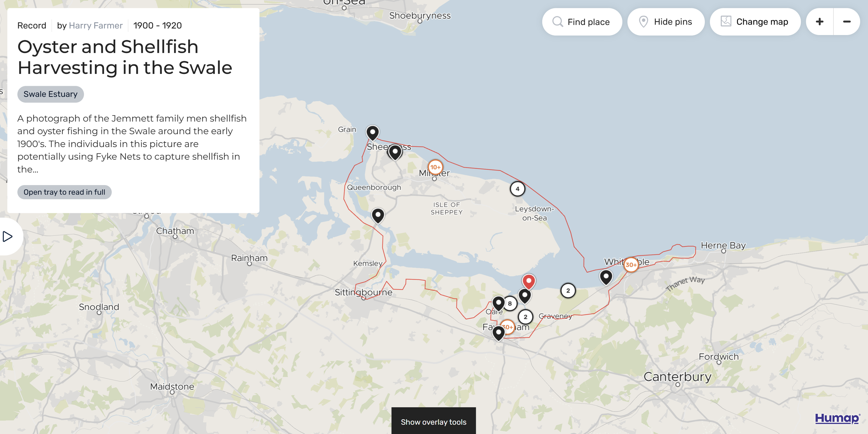Zoom in with the plus button
This screenshot has height=434, width=868.
point(819,22)
